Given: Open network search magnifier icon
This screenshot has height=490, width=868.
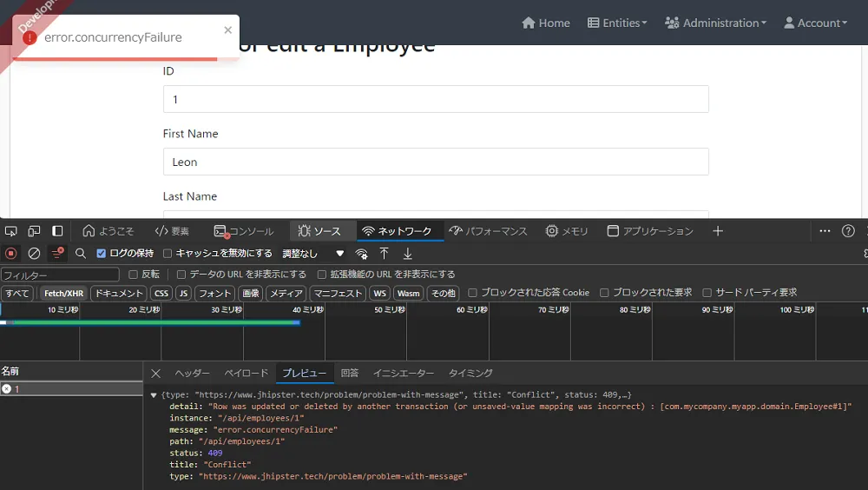Looking at the screenshot, I should [80, 254].
